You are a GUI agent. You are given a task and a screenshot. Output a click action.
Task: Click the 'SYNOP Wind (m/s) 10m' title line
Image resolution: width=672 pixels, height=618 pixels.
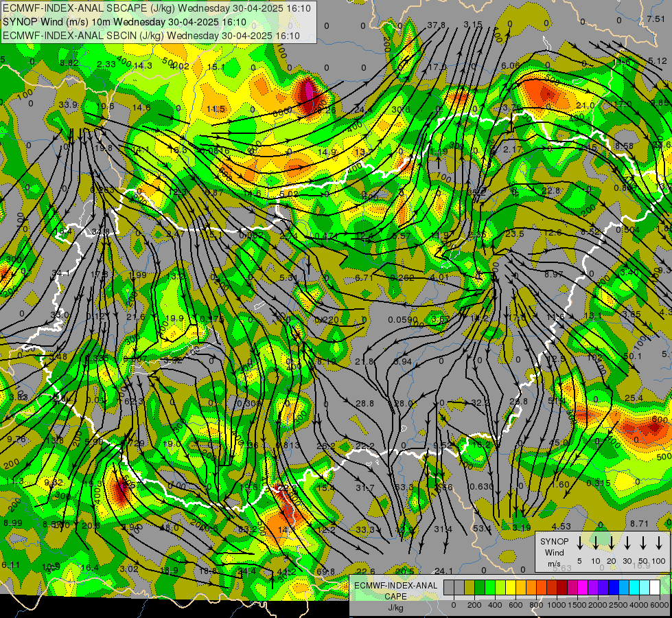tap(124, 22)
